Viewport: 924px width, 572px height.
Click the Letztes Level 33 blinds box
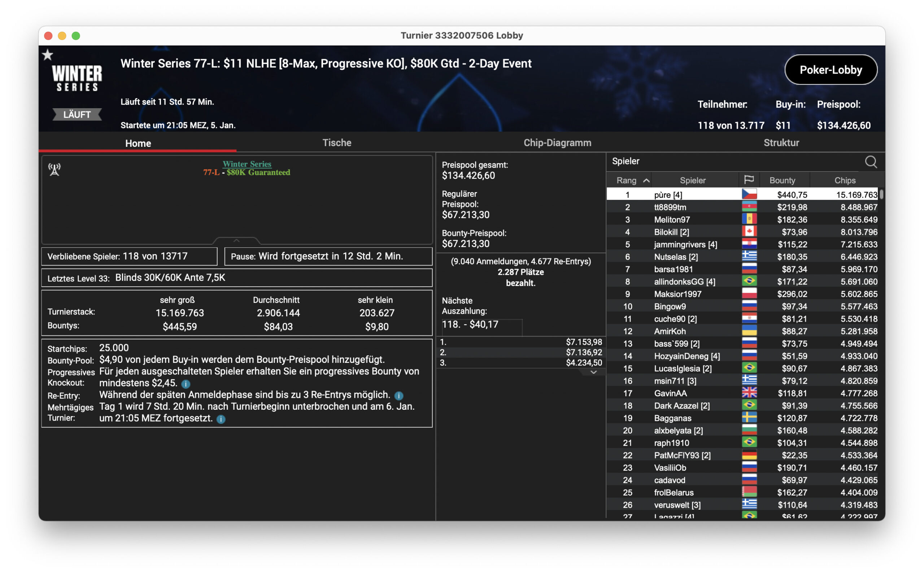point(236,278)
